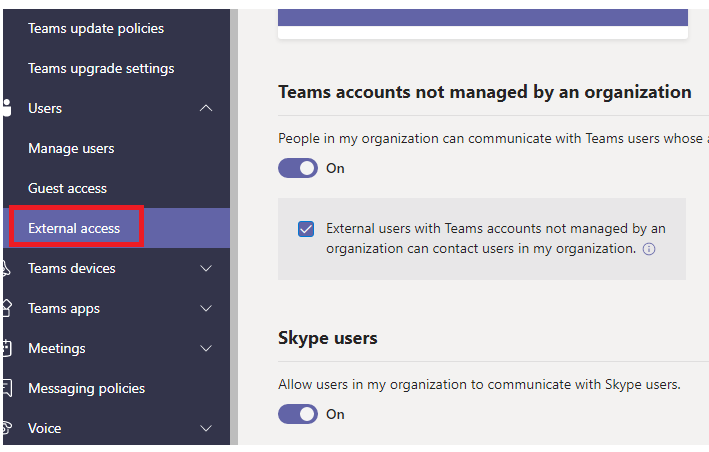Turn off the unmanaged Teams accounts toggle
The height and width of the screenshot is (452, 709).
point(297,168)
